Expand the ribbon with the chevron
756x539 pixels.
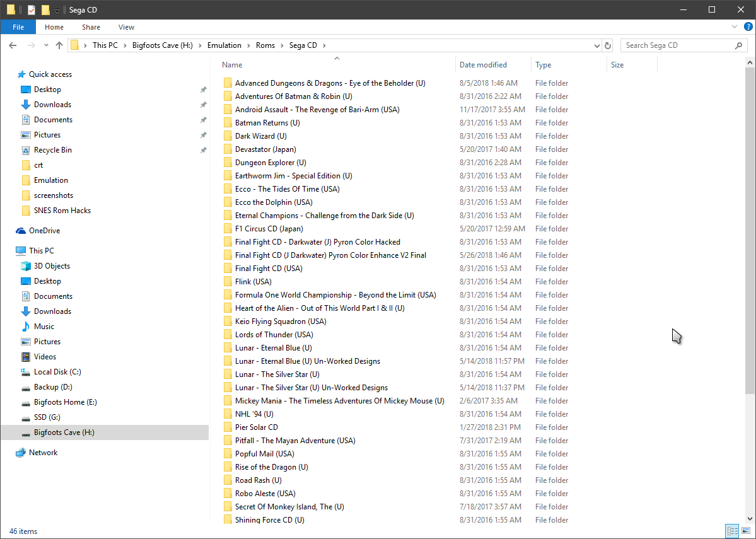tap(735, 27)
